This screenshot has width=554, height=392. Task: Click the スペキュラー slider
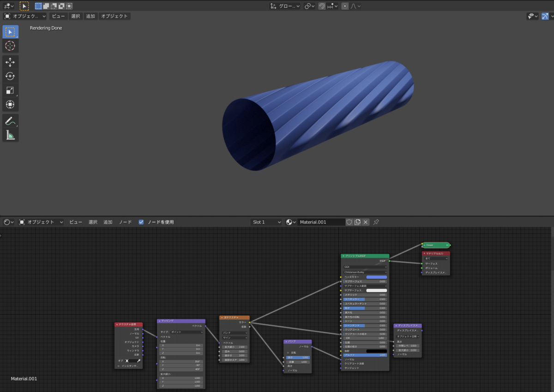(365, 299)
